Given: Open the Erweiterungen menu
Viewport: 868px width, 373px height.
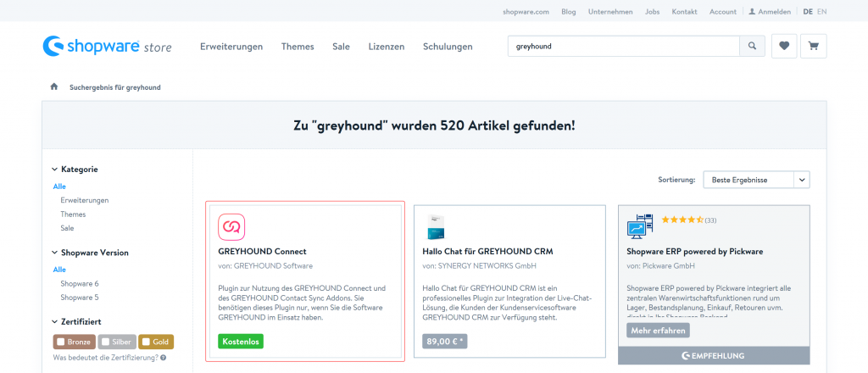Looking at the screenshot, I should (231, 47).
